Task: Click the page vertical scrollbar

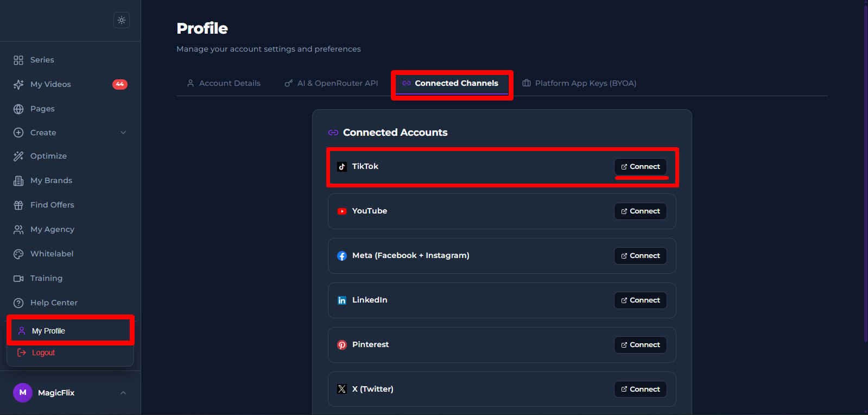Action: (865, 174)
